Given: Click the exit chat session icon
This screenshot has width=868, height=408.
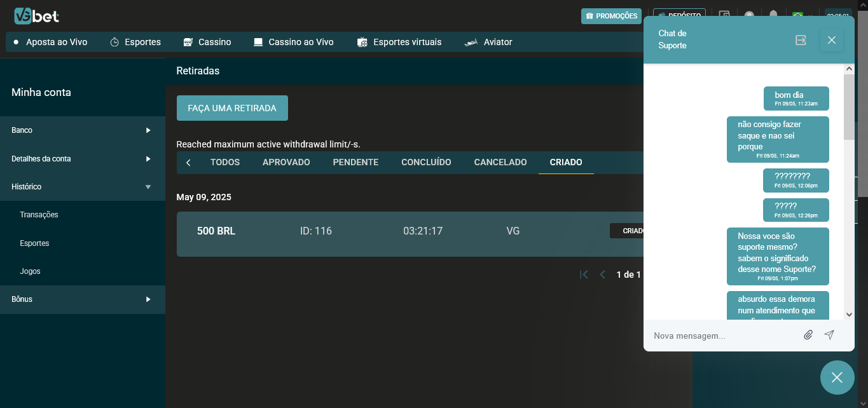Looking at the screenshot, I should tap(801, 40).
